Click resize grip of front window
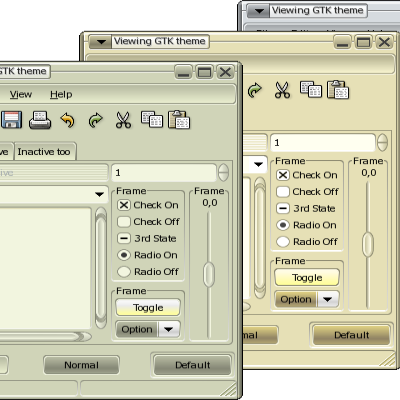Screen dimensions: 400x400 229,388
